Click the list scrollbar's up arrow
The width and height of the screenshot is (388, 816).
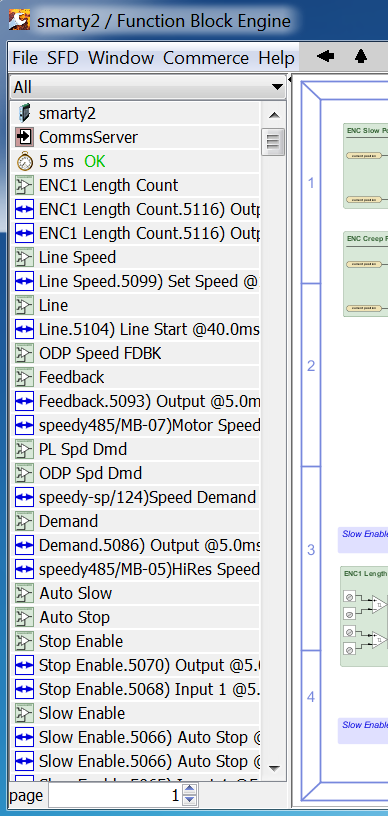(274, 115)
